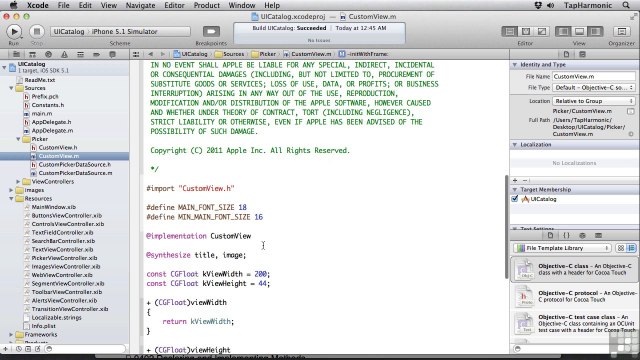Select Objective-C class template
The image size is (640, 360).
tap(575, 269)
